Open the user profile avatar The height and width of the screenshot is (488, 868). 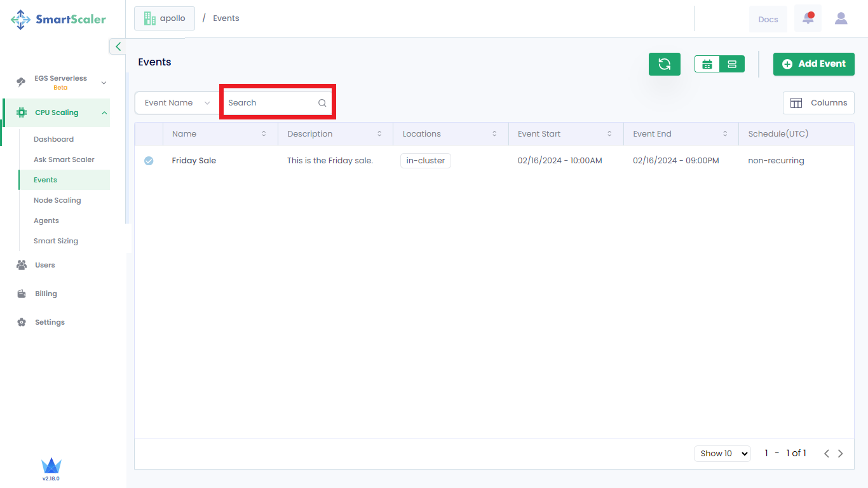(x=841, y=18)
